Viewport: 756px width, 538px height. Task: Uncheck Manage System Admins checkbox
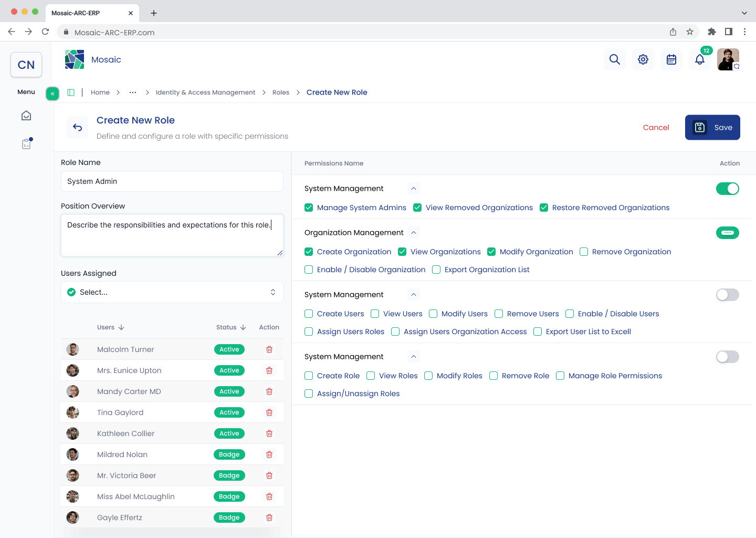[309, 208]
